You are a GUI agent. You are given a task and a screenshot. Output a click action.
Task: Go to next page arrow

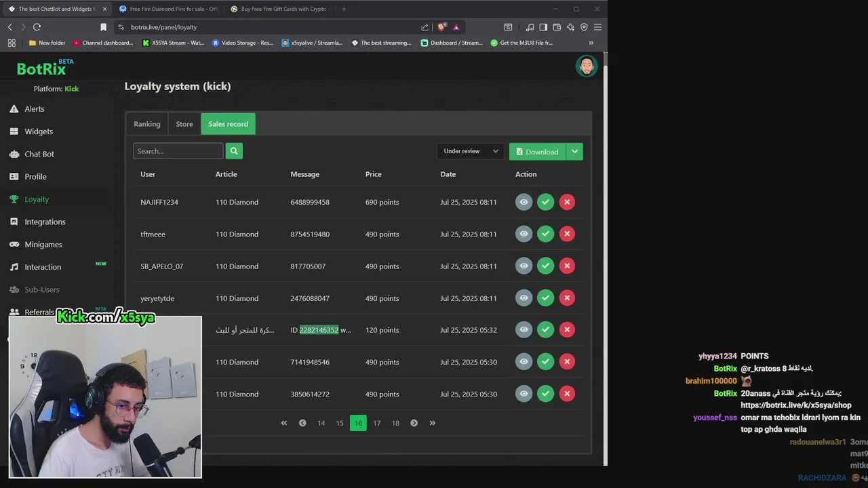tap(414, 423)
